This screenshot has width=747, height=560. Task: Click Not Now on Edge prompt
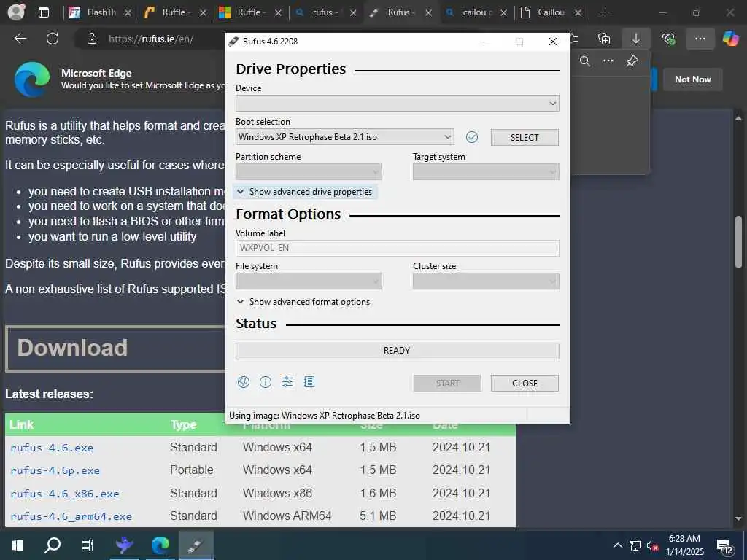pos(693,79)
